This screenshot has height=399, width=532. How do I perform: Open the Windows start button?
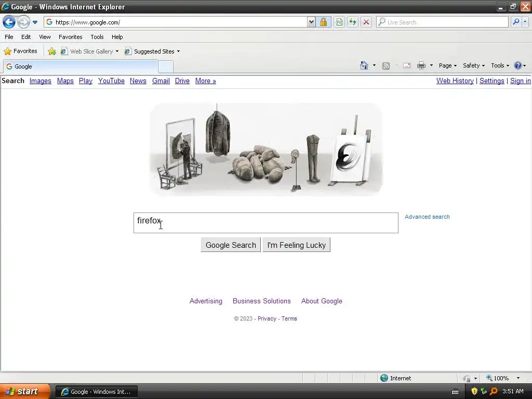(x=25, y=392)
